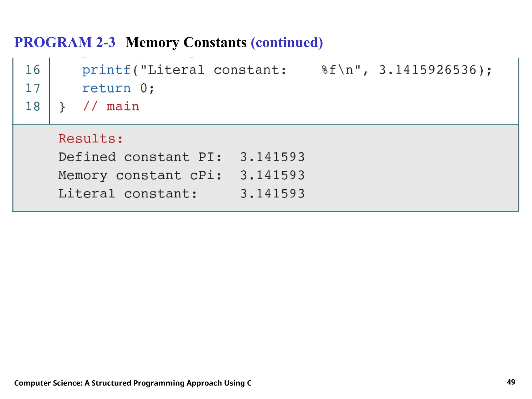Click 'Memory constant cPi:' output label
532x399 pixels.
click(140, 176)
